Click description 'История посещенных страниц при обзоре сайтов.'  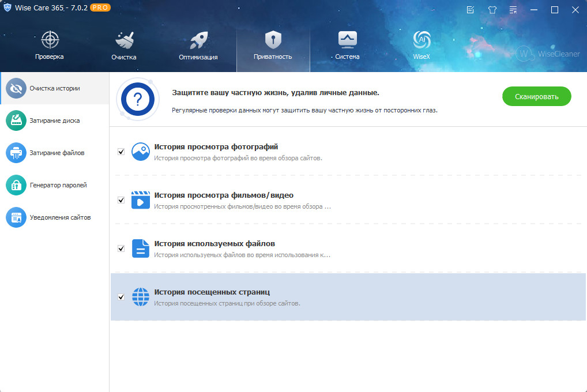[x=227, y=303]
